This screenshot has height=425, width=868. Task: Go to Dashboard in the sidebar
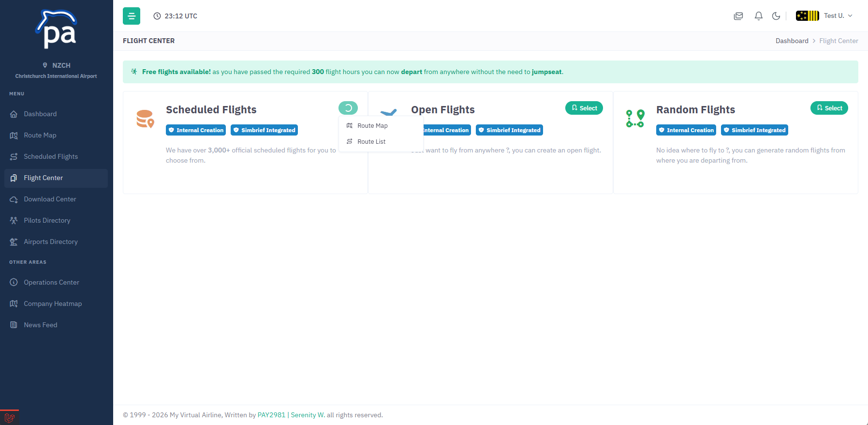click(x=56, y=114)
